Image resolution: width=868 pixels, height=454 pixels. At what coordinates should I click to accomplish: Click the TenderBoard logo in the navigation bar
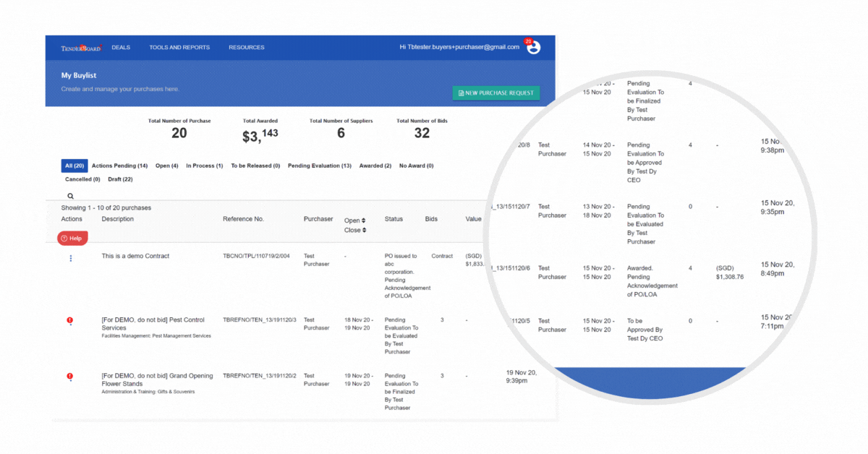[82, 46]
